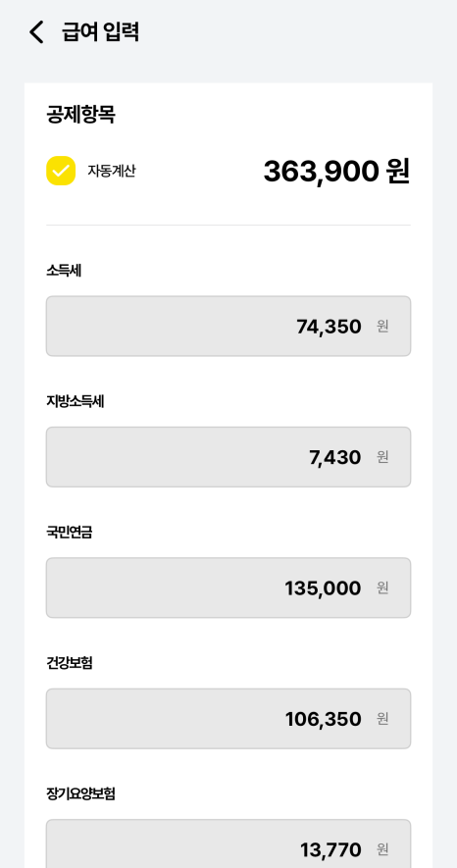Click the 자동계산 label text
The image size is (457, 868).
coord(111,171)
